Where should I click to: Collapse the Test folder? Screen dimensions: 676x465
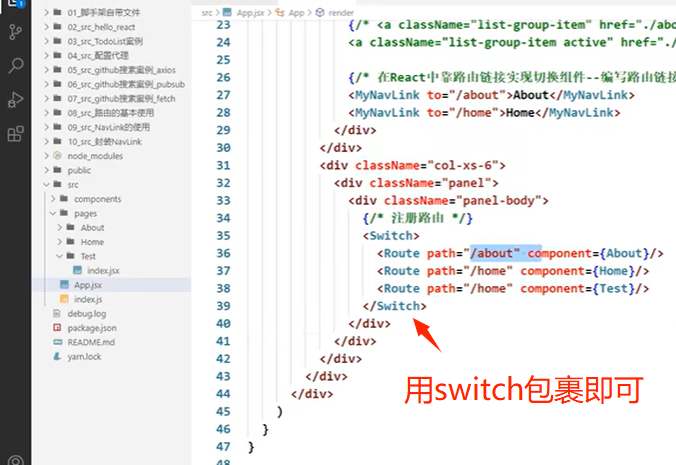tap(59, 256)
